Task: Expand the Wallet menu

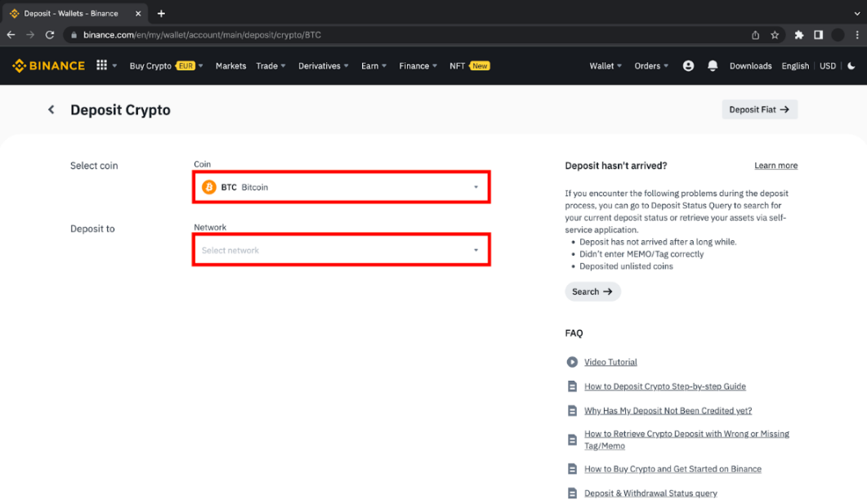Action: coord(606,66)
